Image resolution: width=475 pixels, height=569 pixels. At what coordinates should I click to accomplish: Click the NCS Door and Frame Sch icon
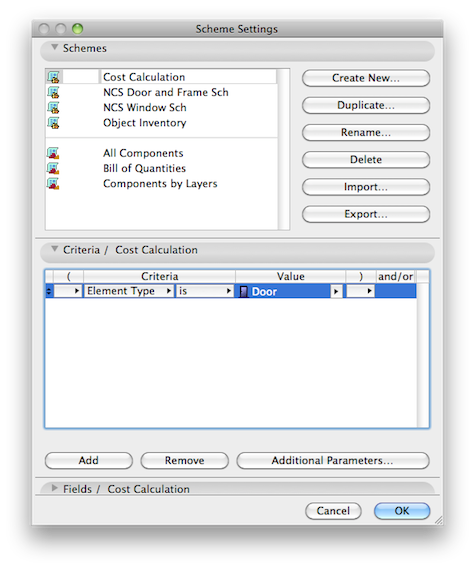pos(54,92)
